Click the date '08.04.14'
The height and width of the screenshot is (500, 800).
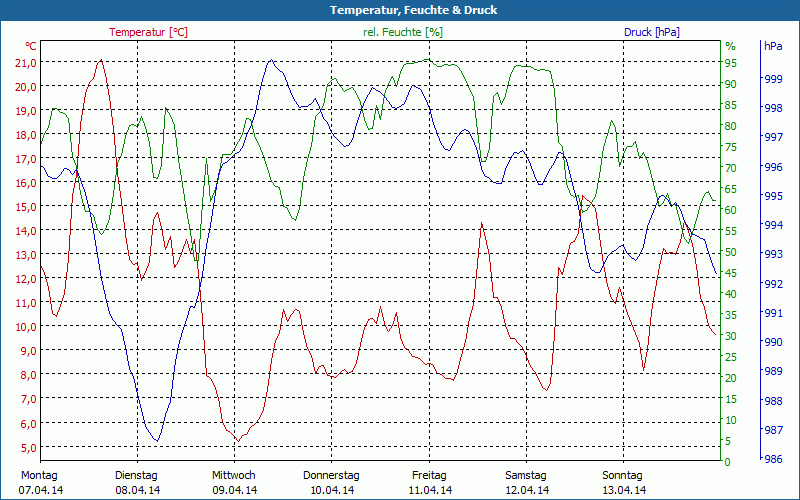pyautogui.click(x=138, y=490)
